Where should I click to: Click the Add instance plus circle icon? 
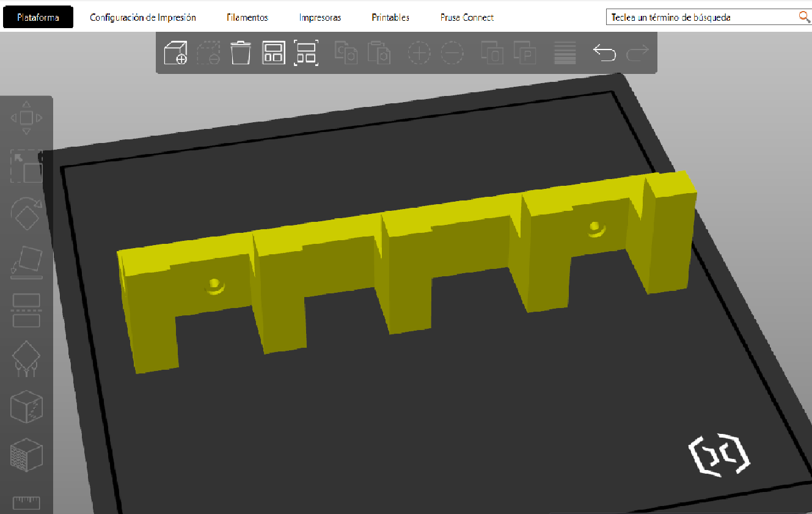[419, 53]
